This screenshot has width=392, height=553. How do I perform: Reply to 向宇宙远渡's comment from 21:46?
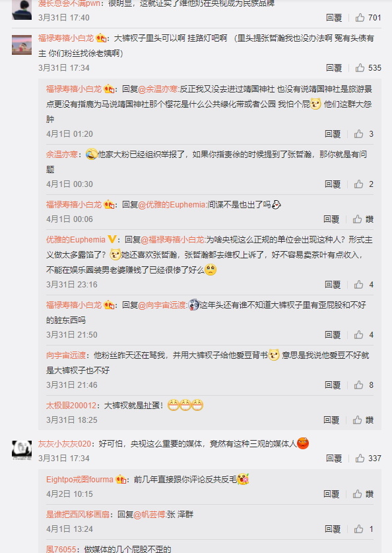pos(333,385)
